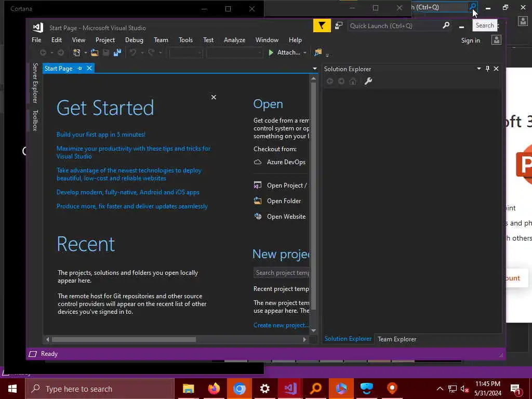Toggle Solution Explorer auto hide pin
Viewport: 532px width, 399px height.
coord(487,69)
